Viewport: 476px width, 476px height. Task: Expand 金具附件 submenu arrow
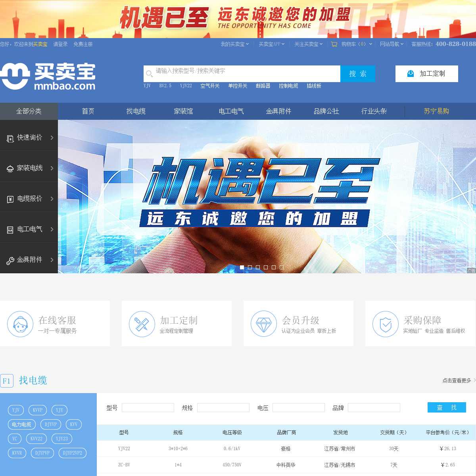(52, 260)
